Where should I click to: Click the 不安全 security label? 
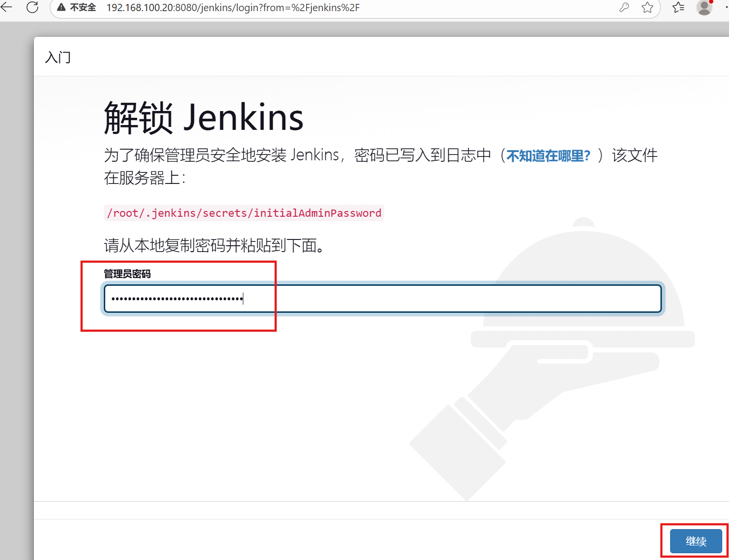coord(83,8)
